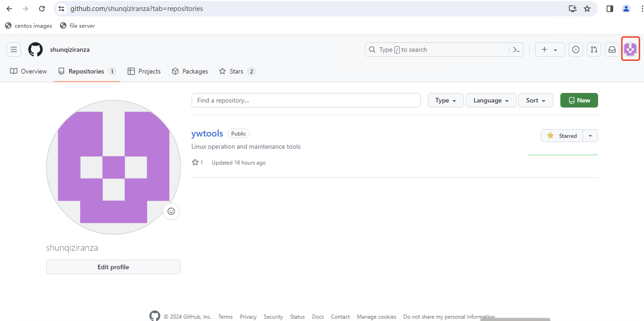Click the create new repository plus icon
The image size is (644, 321).
pyautogui.click(x=544, y=49)
